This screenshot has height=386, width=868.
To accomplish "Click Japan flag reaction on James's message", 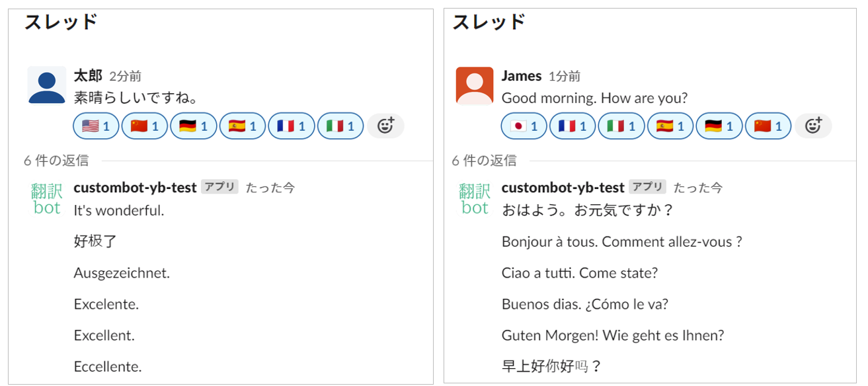I will coord(524,126).
